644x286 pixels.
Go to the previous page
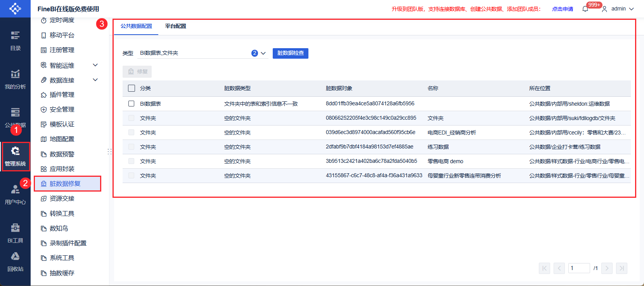[559, 268]
